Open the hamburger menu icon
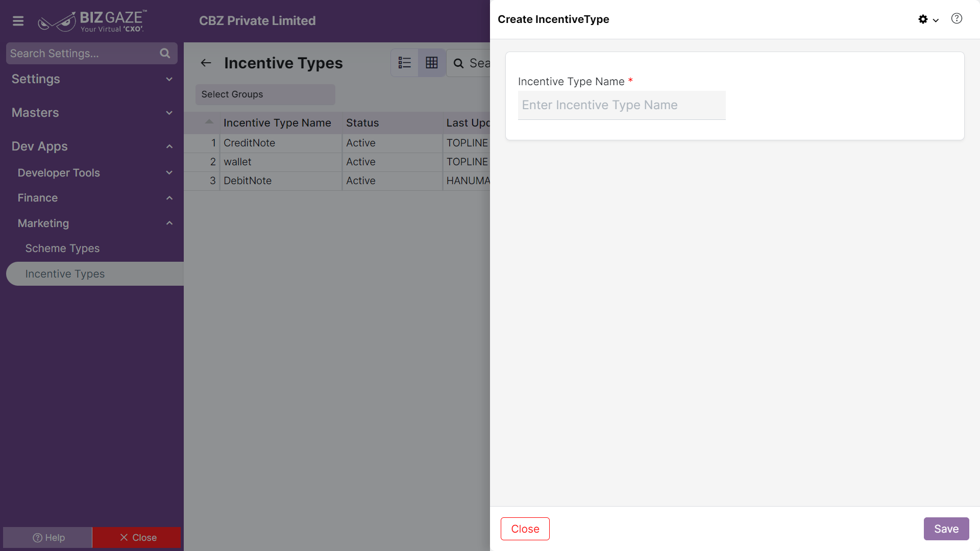Viewport: 980px width, 551px height. point(18,21)
